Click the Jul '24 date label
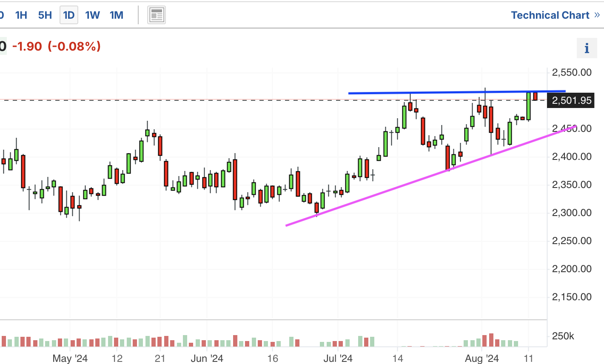 338,358
